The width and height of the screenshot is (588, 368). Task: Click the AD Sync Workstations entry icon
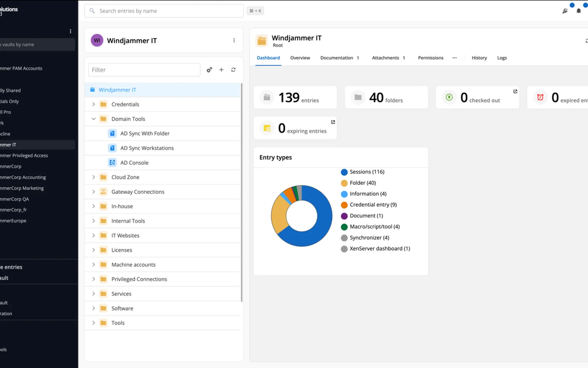pyautogui.click(x=112, y=148)
